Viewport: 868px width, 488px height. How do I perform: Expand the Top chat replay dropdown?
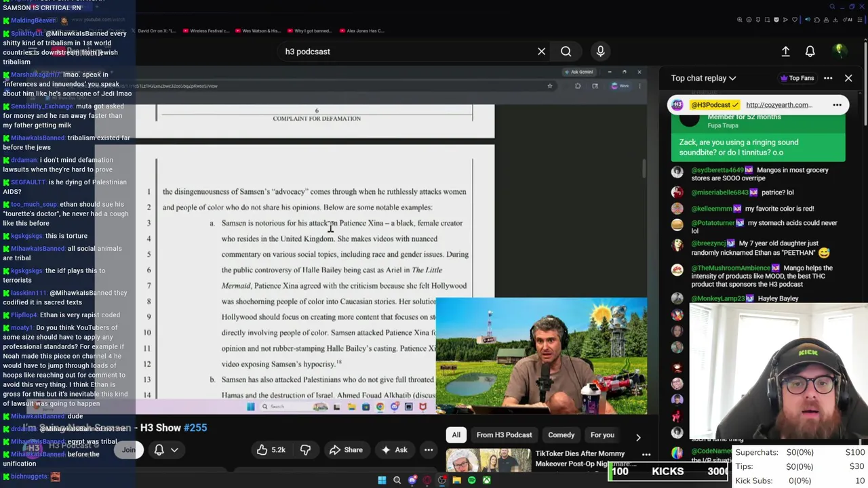coord(703,78)
